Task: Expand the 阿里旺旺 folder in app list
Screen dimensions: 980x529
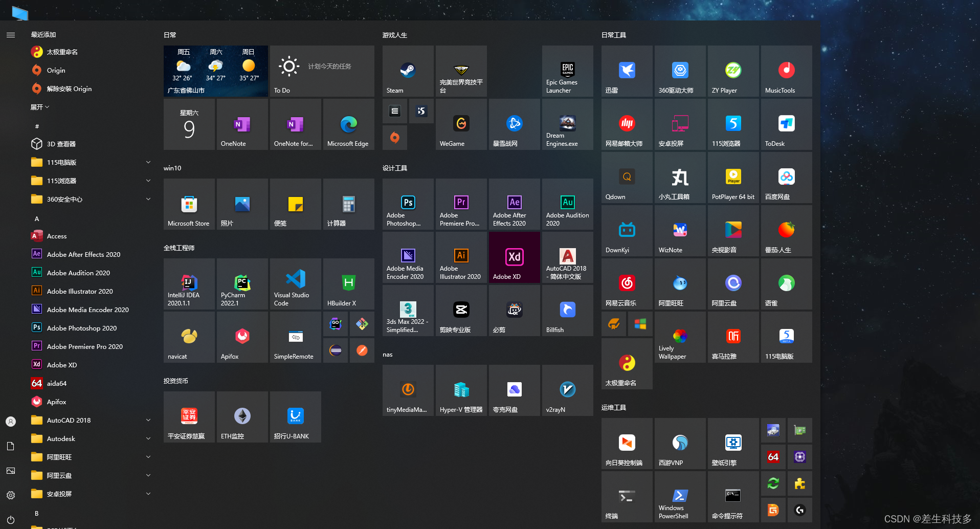Action: (x=91, y=457)
